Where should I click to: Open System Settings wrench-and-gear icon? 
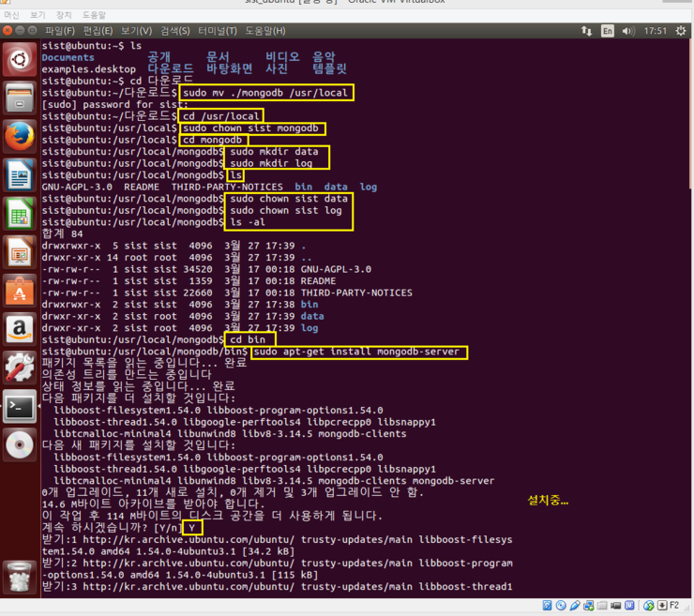tap(20, 368)
